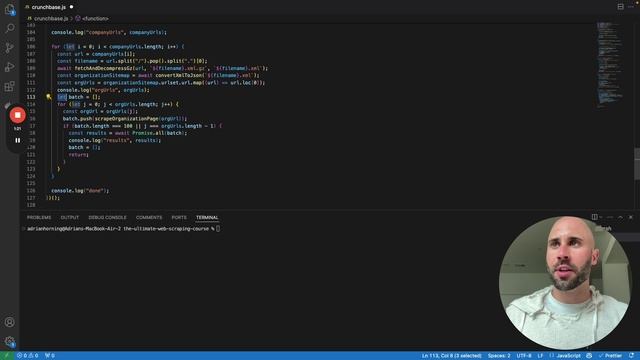Viewport: 640px width, 360px height.
Task: Change end of line sequence LF
Action: click(x=540, y=356)
